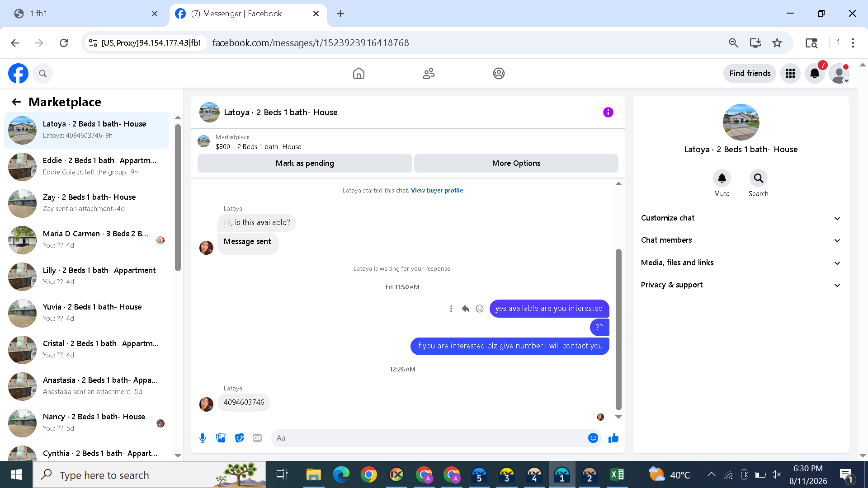
Task: Click chat list scrollbar down arrow
Action: point(178,455)
